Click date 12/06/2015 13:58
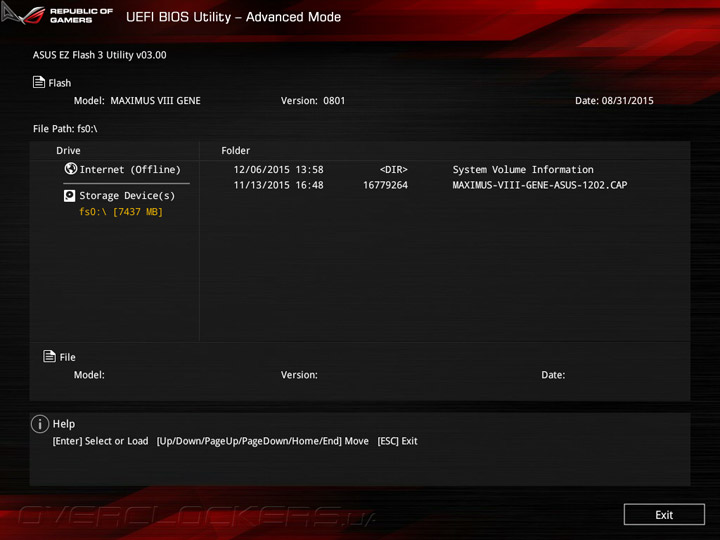720x540 pixels. pyautogui.click(x=278, y=169)
